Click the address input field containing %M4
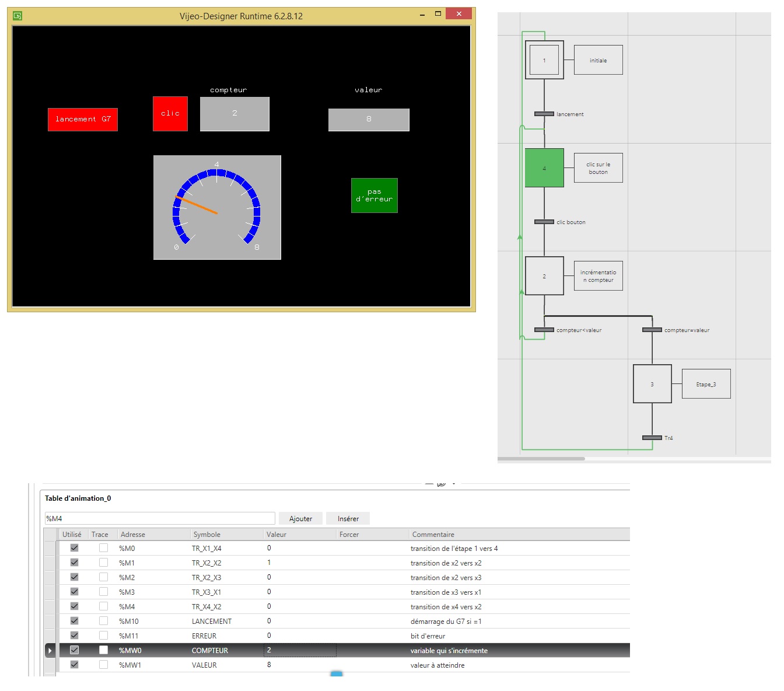Screen dimensions: 784x691 [159, 518]
